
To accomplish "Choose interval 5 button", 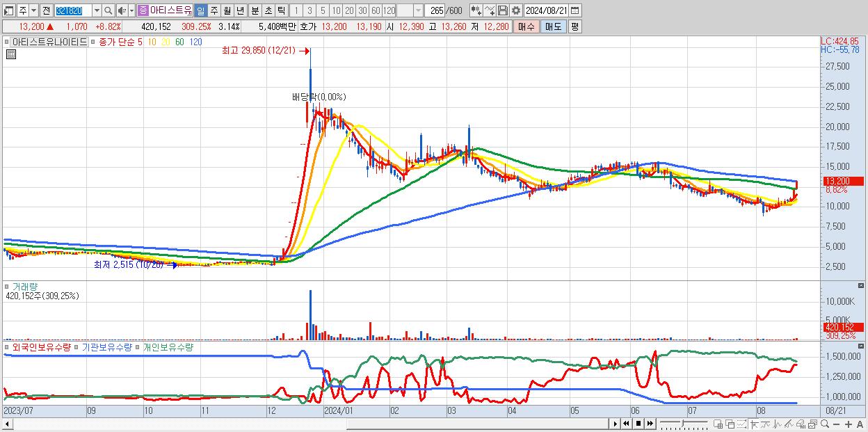I will pos(323,10).
